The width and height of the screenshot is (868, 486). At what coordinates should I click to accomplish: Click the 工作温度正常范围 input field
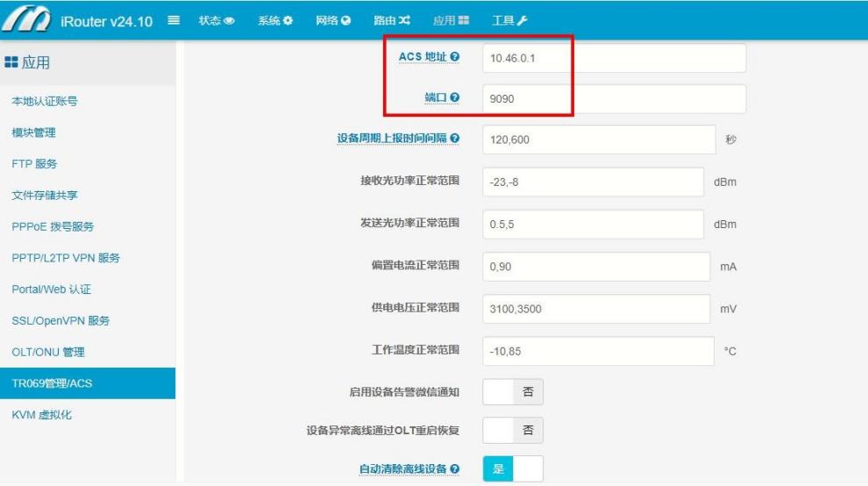pyautogui.click(x=598, y=351)
